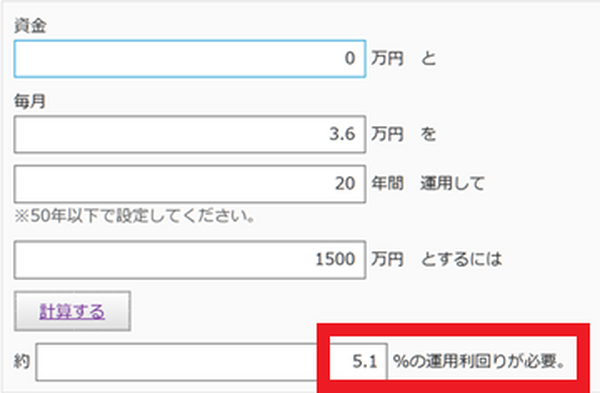
Task: Click the 資金 input field showing 0
Action: (x=190, y=59)
